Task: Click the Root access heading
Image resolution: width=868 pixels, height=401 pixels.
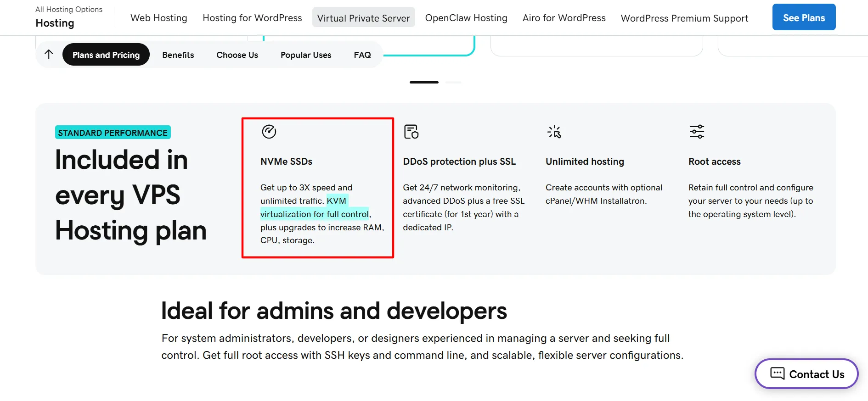Action: click(714, 162)
